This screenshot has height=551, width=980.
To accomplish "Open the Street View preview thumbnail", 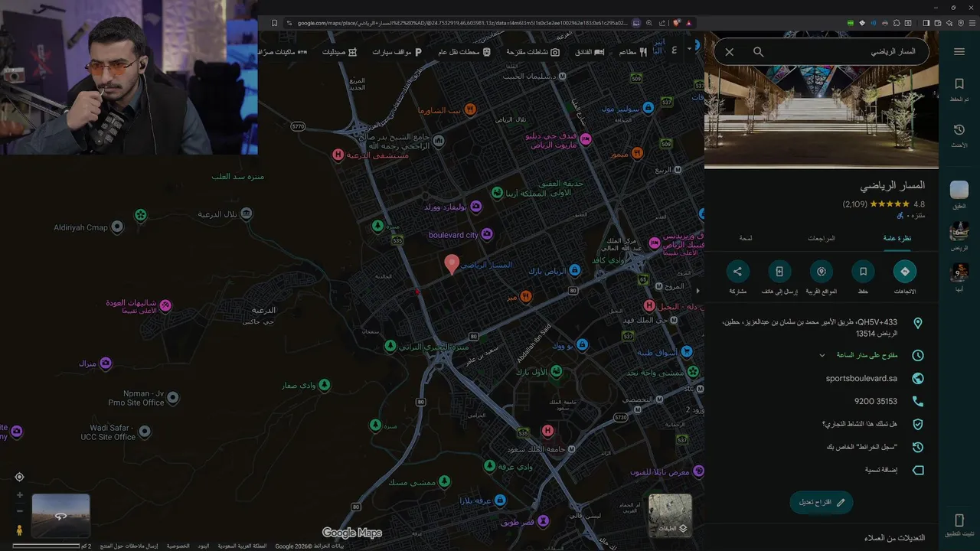I will [60, 515].
